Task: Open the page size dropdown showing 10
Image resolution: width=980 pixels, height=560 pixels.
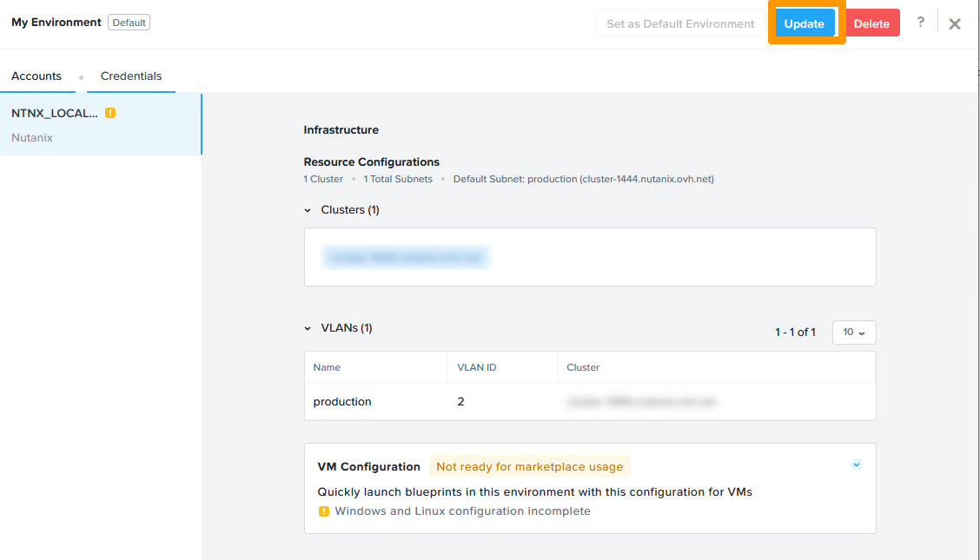Action: (853, 332)
